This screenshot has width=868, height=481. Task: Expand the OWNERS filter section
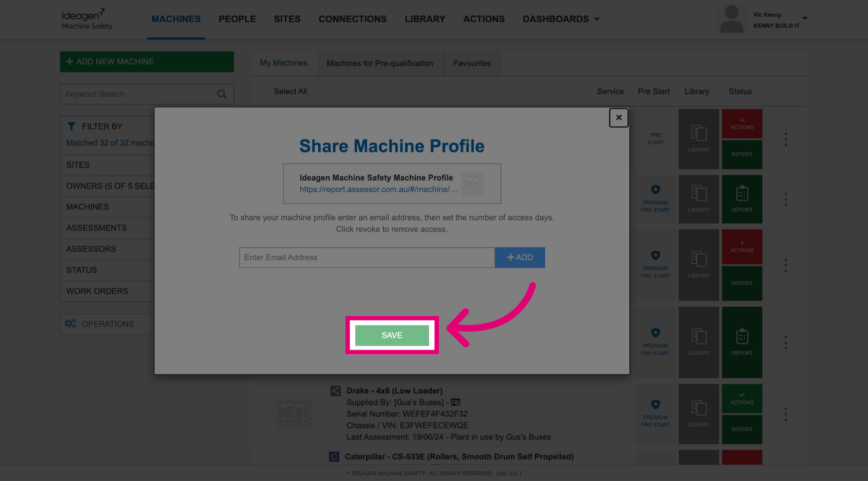point(108,186)
